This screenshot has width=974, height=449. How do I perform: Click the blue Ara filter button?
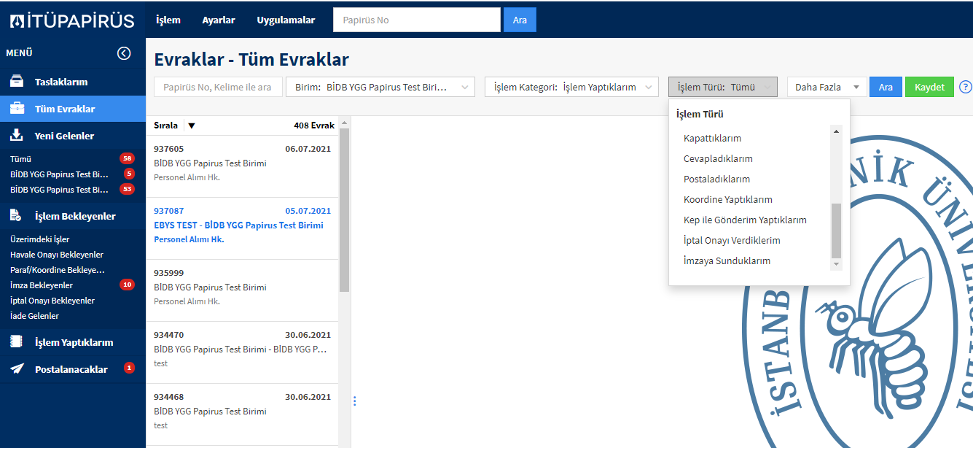886,87
